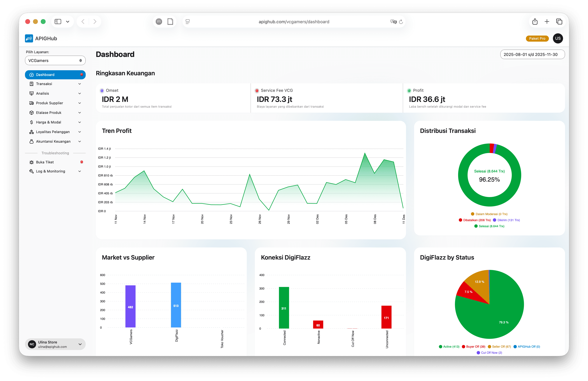This screenshot has height=381, width=588.
Task: Click the Harga & Modal dollar icon
Action: [31, 122]
